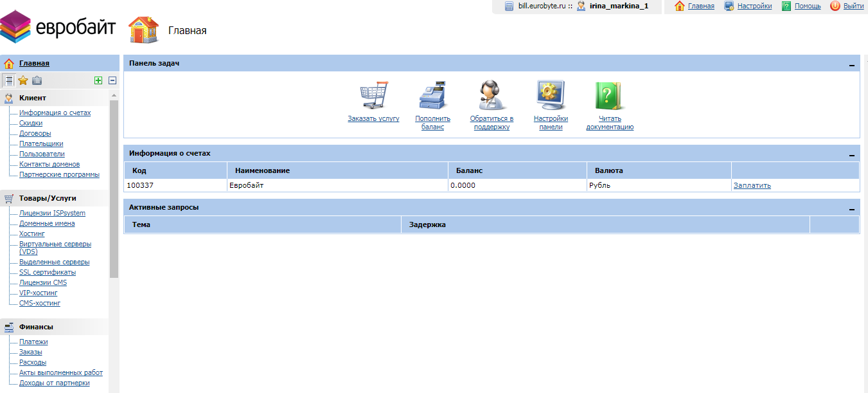Collapse the Информация о счетах panel

point(852,154)
